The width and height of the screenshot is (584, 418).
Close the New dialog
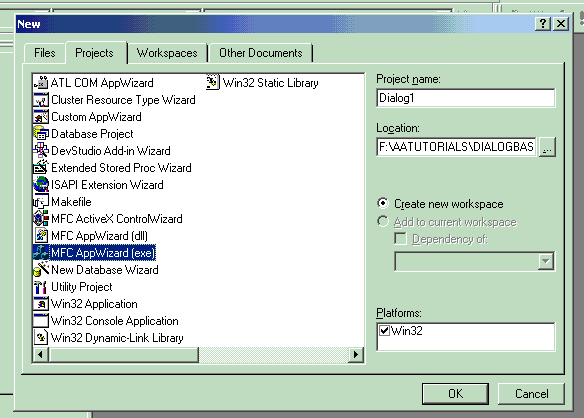click(561, 24)
